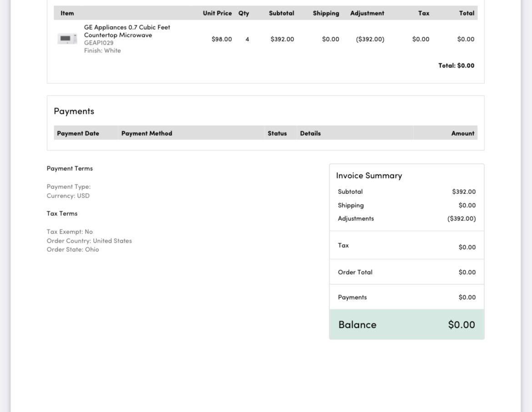Click the $392.00 subtotal in the item row

pos(282,39)
